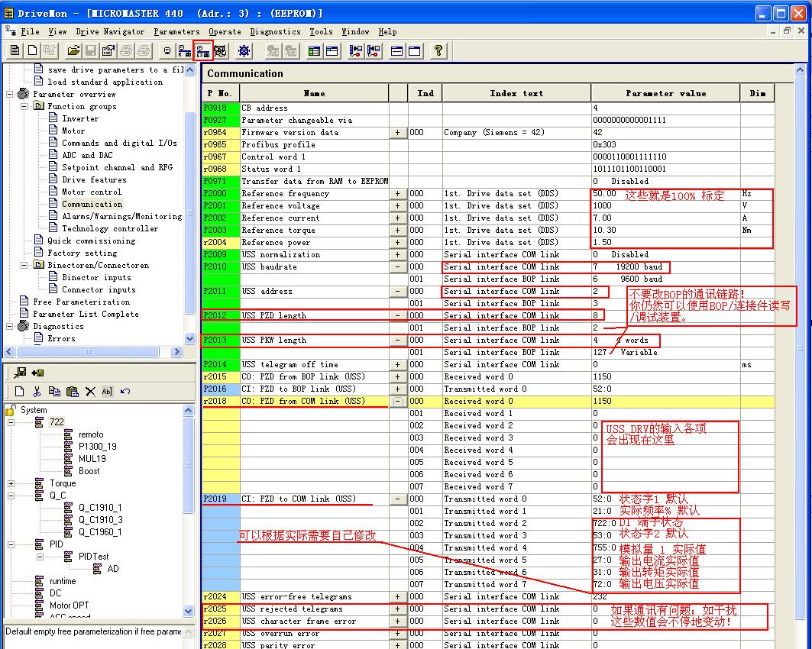
Task: Select Quick commissioning in the navigation tree
Action: click(x=91, y=241)
